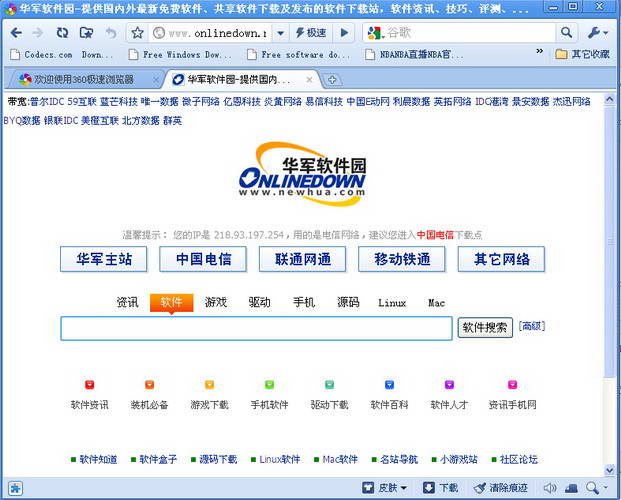The width and height of the screenshot is (621, 500).
Task: Open the 高级 advanced search link
Action: point(532,326)
